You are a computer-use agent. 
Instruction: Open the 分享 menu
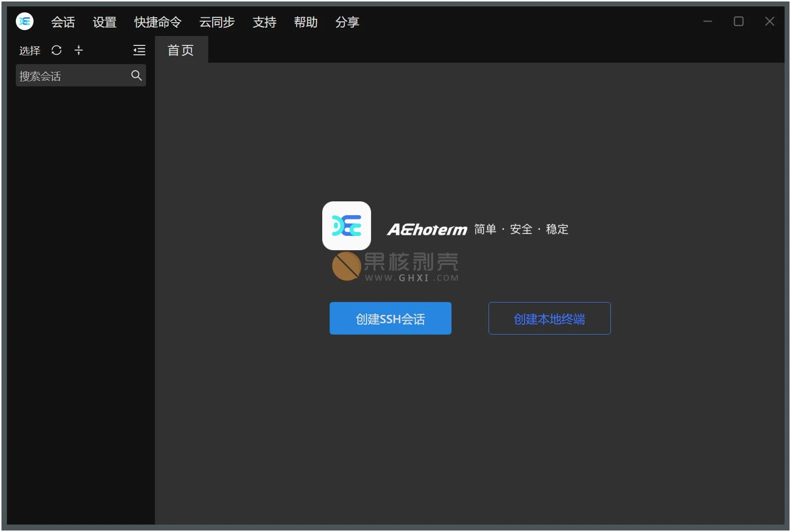[x=347, y=22]
